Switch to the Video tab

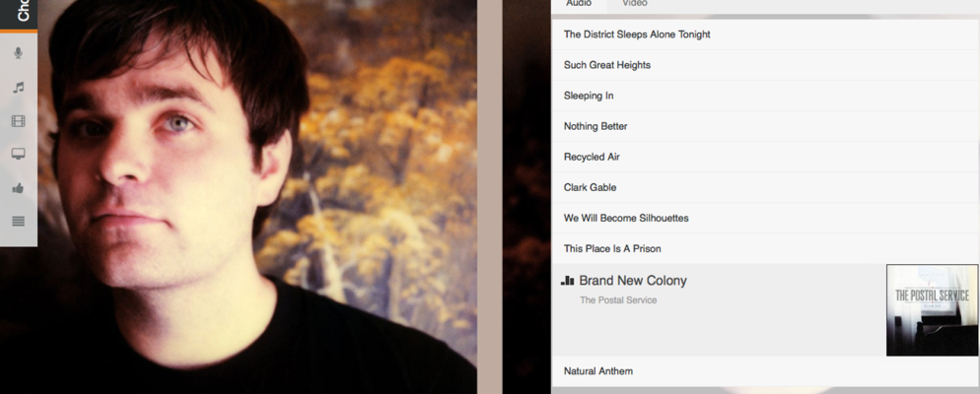634,4
